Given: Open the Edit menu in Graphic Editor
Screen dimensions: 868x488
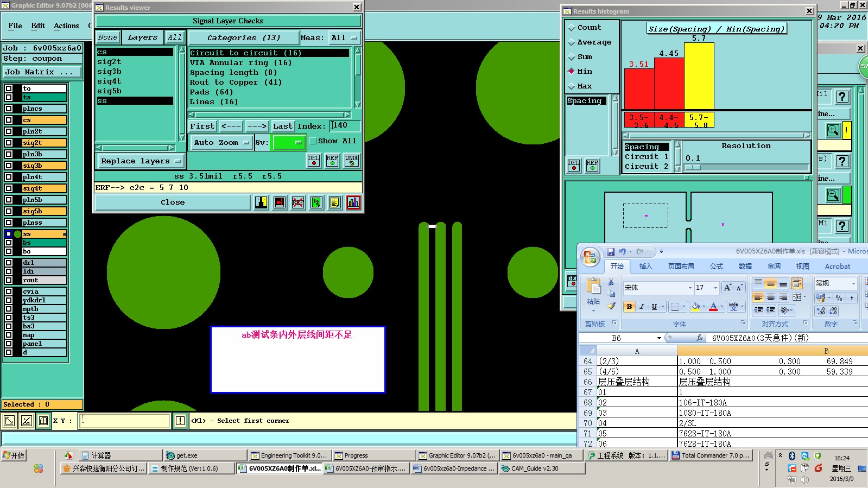Looking at the screenshot, I should pyautogui.click(x=38, y=26).
